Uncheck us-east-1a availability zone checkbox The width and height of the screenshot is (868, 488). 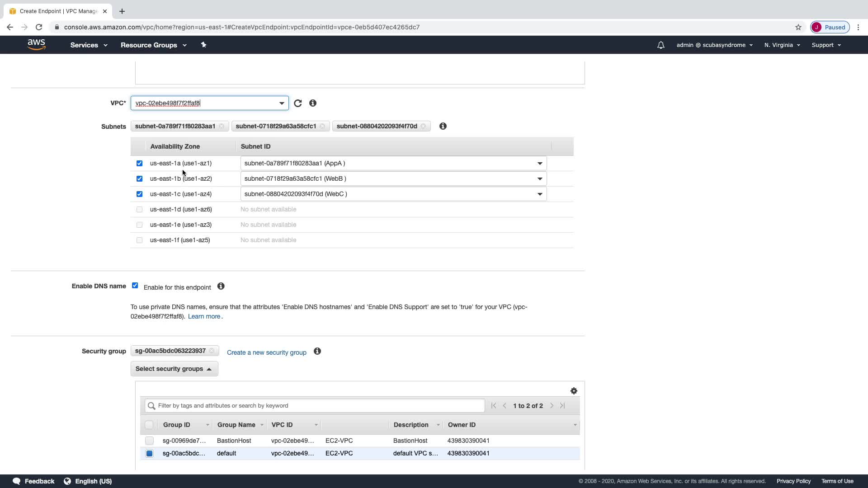139,164
